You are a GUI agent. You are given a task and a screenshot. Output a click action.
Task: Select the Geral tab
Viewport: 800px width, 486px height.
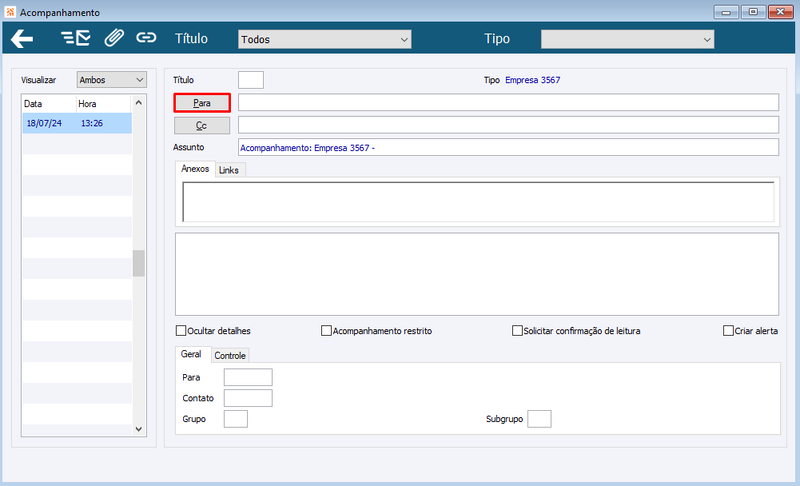pyautogui.click(x=191, y=354)
